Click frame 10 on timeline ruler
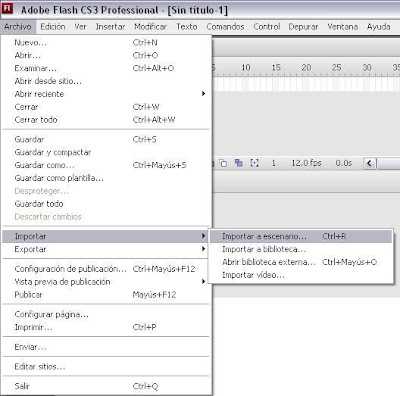The height and width of the screenshot is (396, 400). [x=246, y=67]
